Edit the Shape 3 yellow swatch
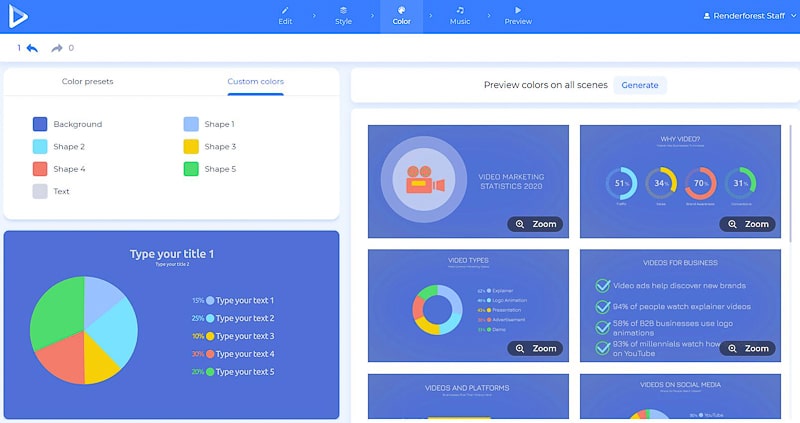 191,147
